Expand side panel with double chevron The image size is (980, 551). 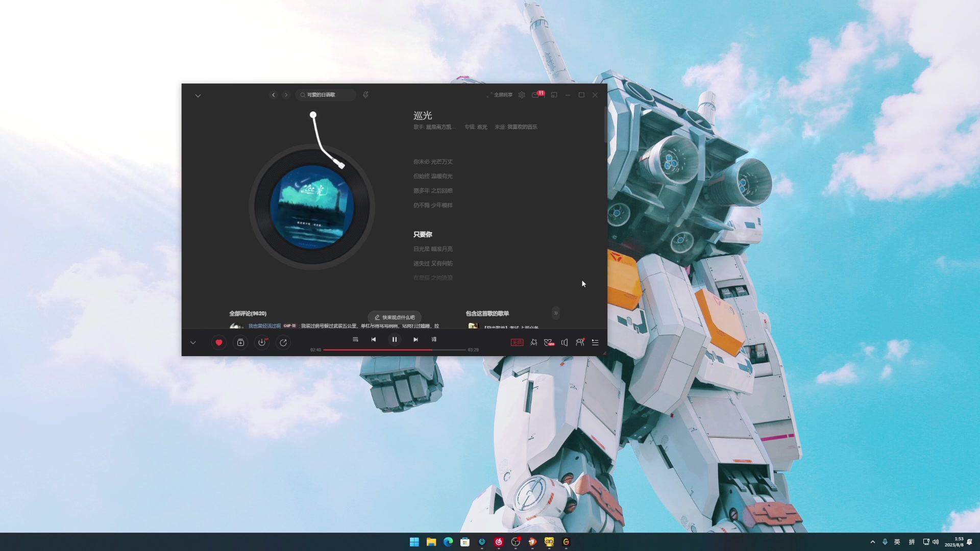(x=556, y=313)
